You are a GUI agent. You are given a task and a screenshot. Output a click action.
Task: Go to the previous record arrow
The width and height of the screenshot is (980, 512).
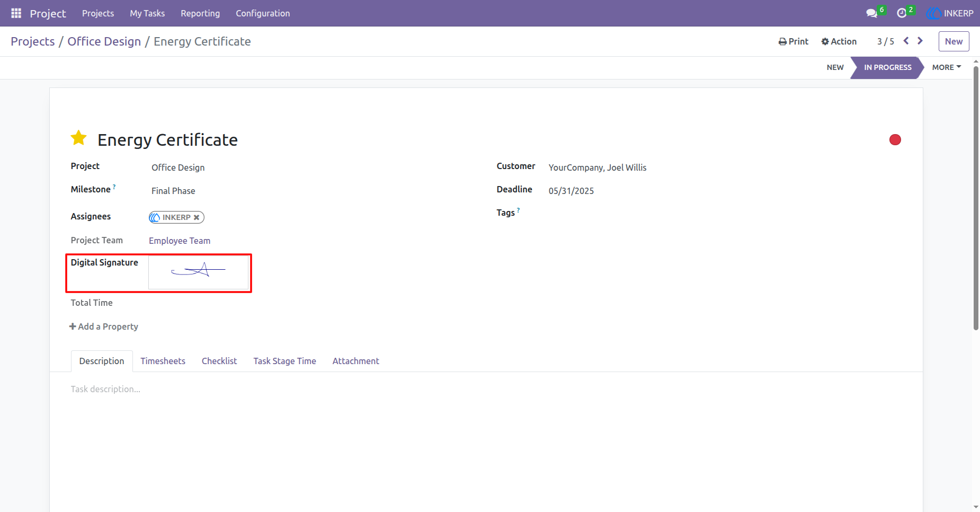pyautogui.click(x=906, y=41)
